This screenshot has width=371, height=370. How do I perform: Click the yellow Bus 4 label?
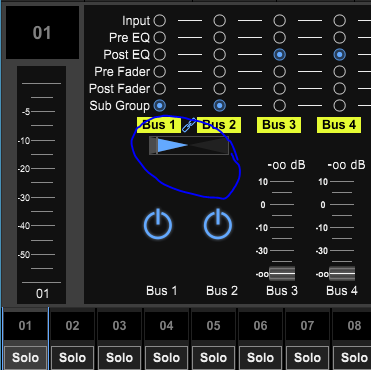(339, 125)
